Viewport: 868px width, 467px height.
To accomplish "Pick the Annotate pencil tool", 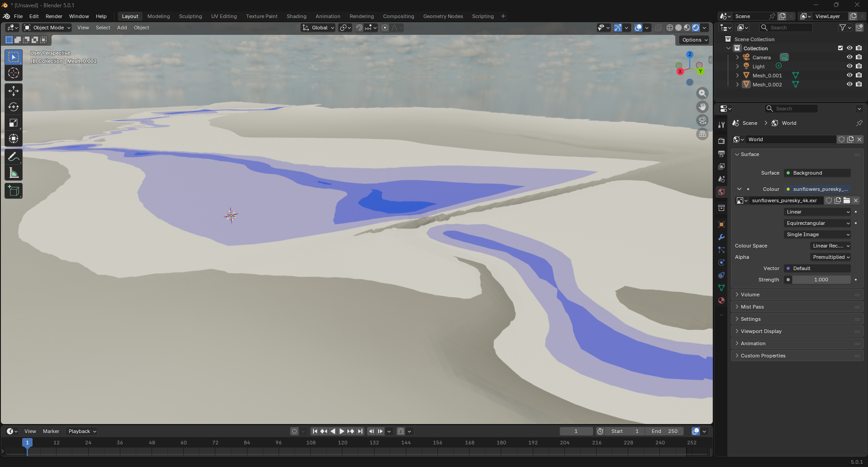I will tap(14, 157).
